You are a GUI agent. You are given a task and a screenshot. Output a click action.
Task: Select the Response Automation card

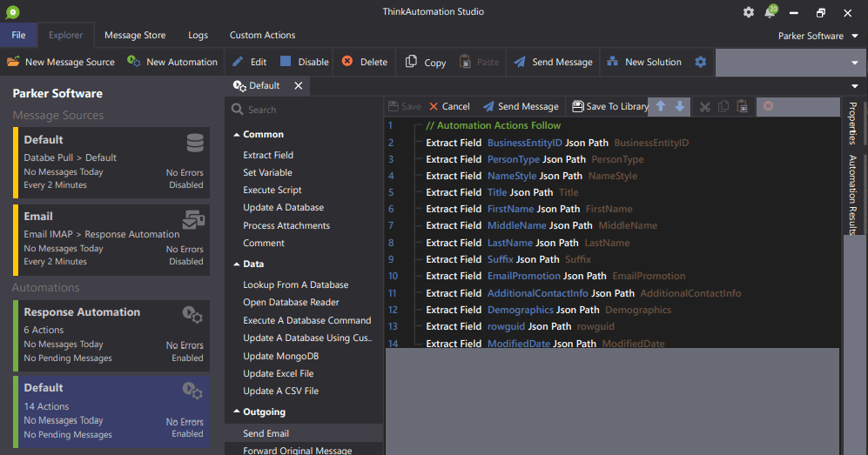(111, 335)
